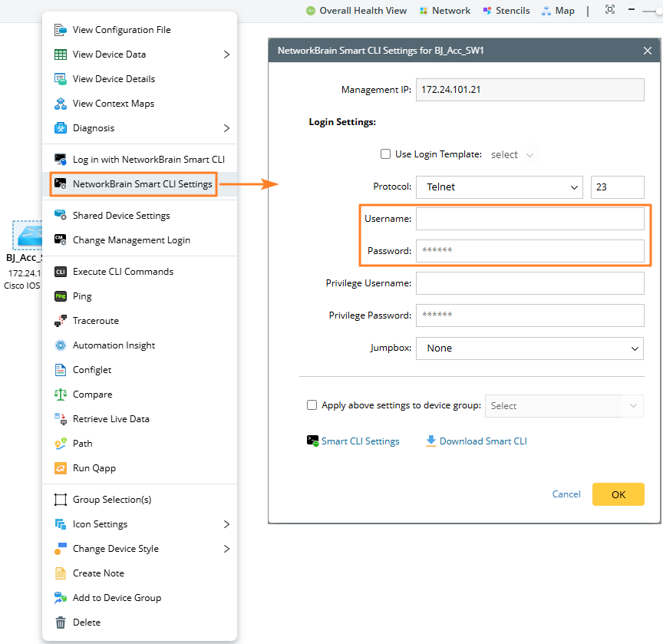Image resolution: width=663 pixels, height=644 pixels.
Task: Expand the Change Device Style submenu
Action: click(x=226, y=549)
